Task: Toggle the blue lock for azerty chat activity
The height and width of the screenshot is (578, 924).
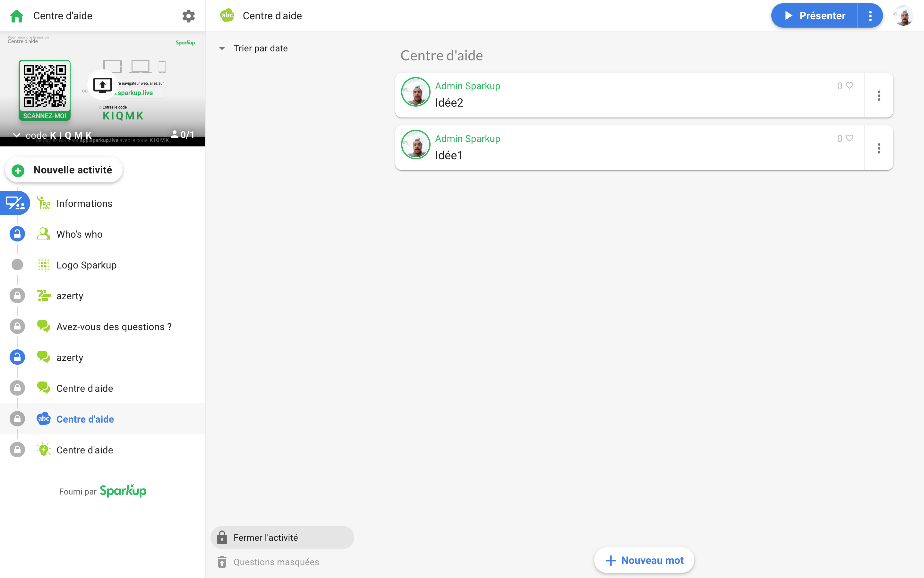Action: click(x=17, y=357)
